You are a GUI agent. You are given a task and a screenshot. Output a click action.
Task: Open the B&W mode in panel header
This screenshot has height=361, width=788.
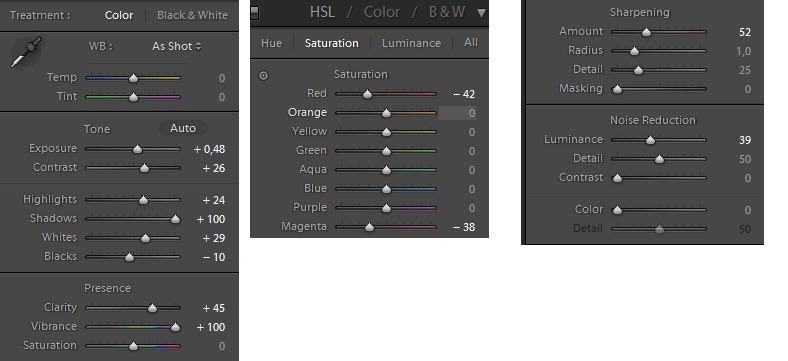coord(446,12)
